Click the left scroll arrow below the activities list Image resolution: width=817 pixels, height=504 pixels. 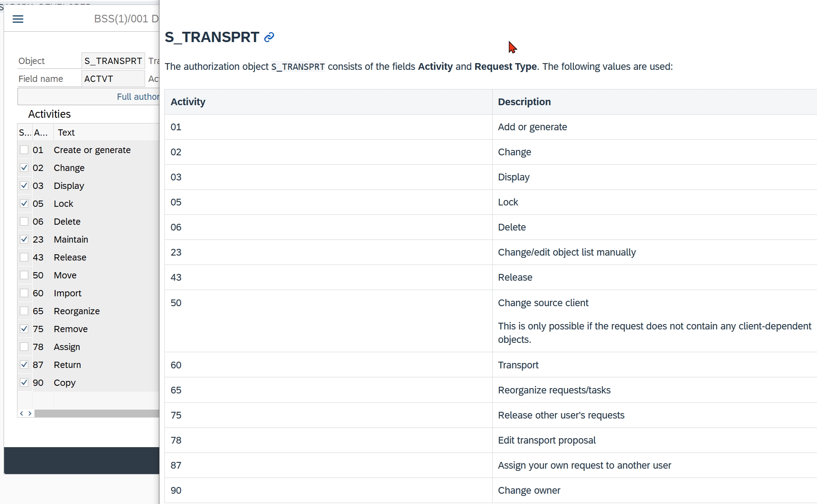pos(21,414)
